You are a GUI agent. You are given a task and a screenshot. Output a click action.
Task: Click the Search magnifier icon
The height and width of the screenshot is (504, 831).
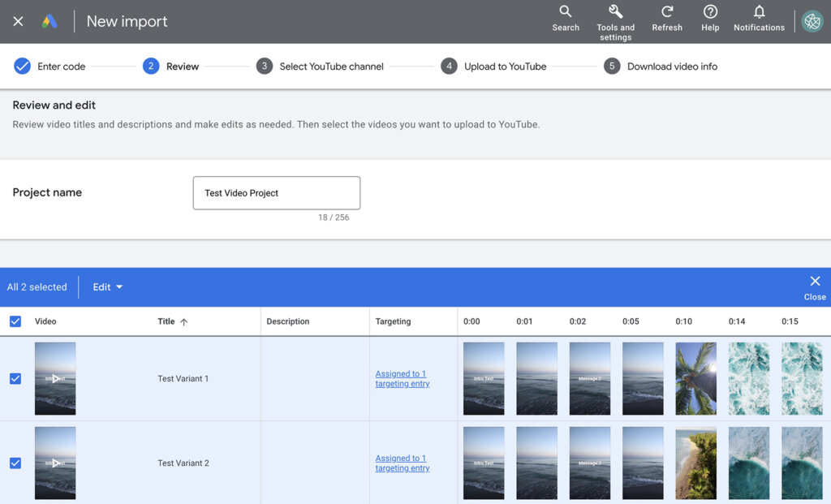click(x=566, y=12)
